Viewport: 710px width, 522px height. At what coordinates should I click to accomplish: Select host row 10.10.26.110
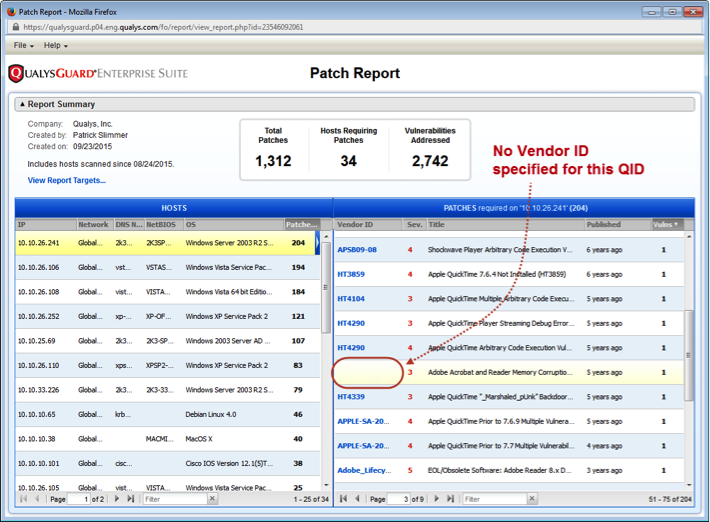tap(168, 365)
